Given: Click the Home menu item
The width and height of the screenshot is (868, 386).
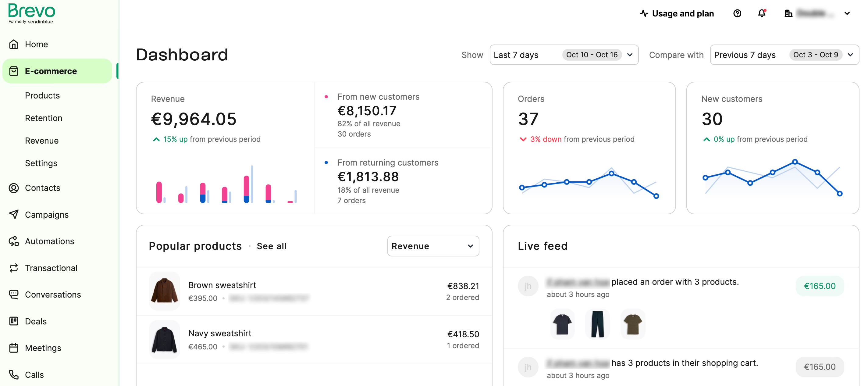Looking at the screenshot, I should click(37, 44).
